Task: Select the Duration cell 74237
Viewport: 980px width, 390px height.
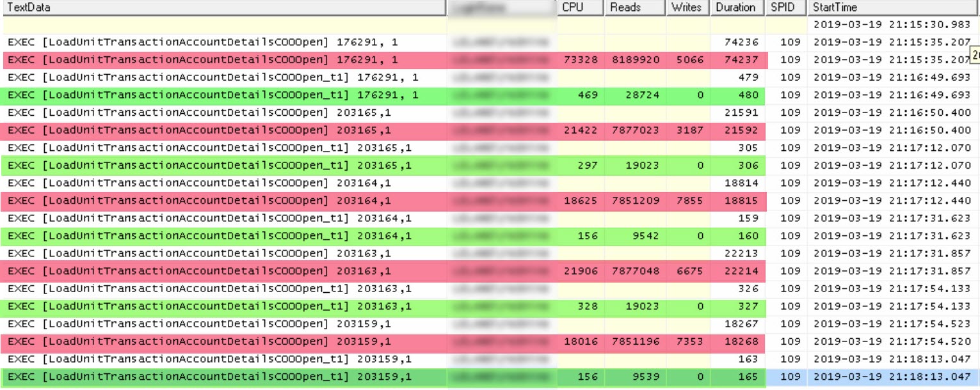Action: point(741,59)
